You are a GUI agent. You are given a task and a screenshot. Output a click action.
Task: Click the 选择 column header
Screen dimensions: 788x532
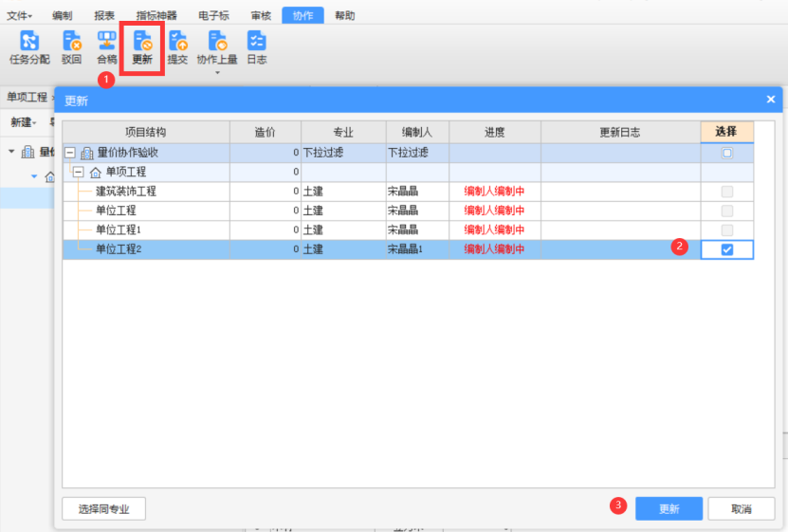click(x=726, y=132)
